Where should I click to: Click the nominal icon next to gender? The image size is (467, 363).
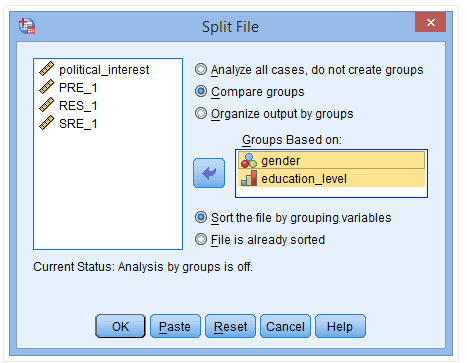coord(249,161)
